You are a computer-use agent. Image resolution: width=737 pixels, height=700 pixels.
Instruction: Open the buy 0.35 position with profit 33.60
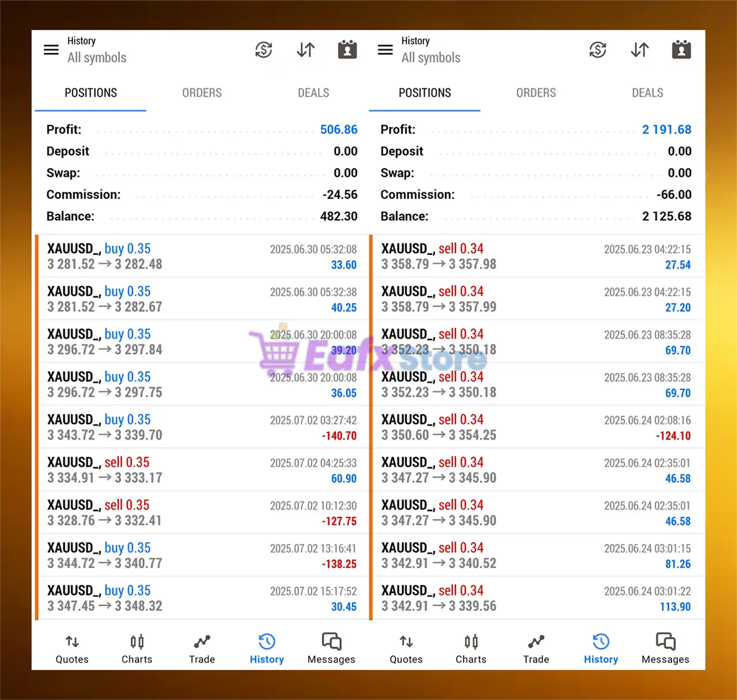tap(202, 256)
